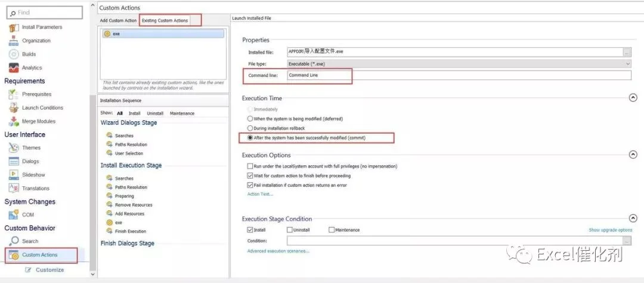The width and height of the screenshot is (644, 283).
Task: Open the Action Text link
Action: (260, 194)
